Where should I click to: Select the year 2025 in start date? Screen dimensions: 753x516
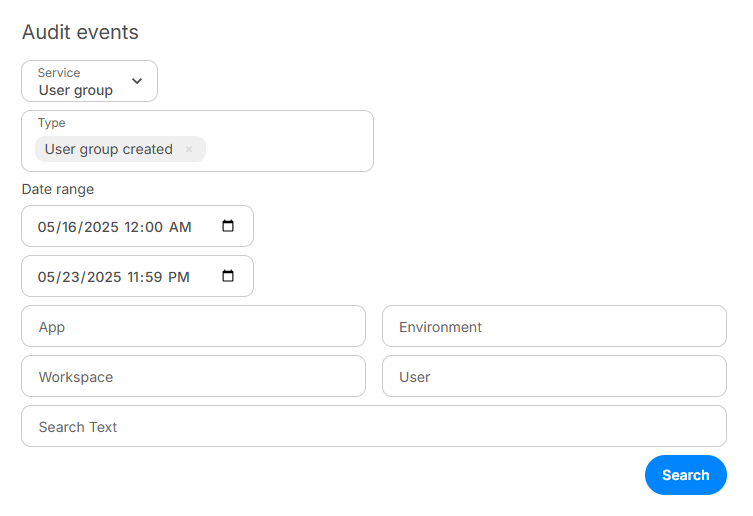(x=101, y=227)
